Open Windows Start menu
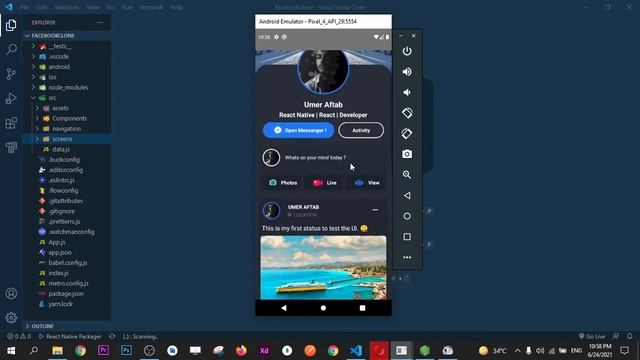Screen dimensions: 640x360 (11, 351)
